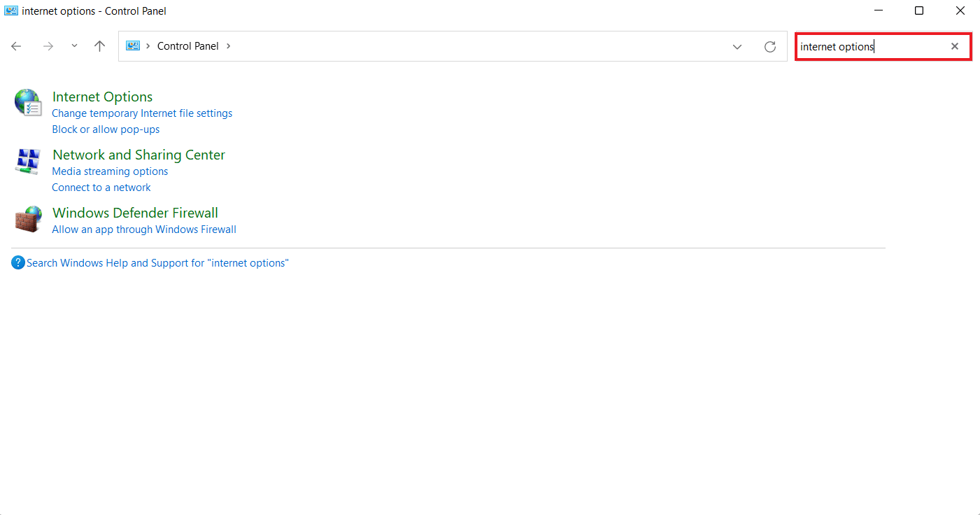Clear the search box with the X
The width and height of the screenshot is (980, 515).
[x=955, y=46]
